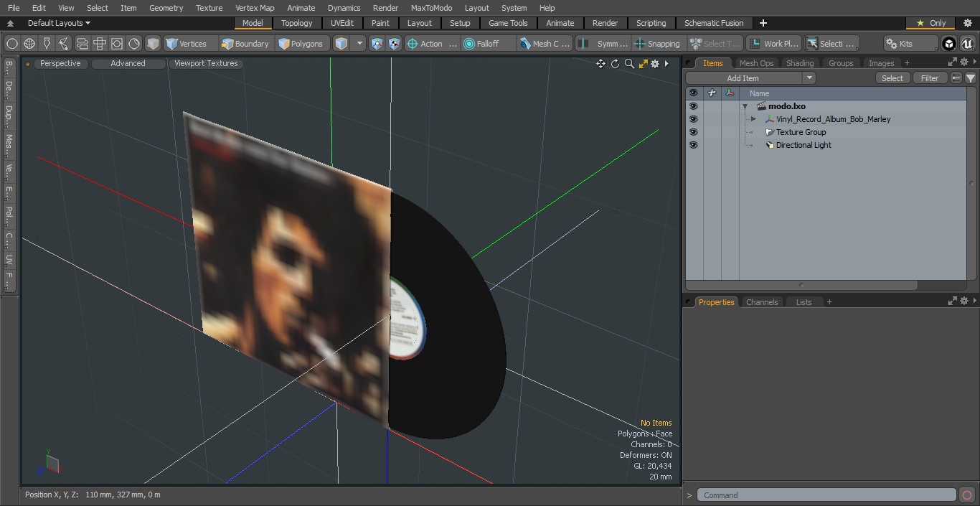Screen dimensions: 980x506
Task: Click the Viewport Textures button
Action: pos(206,63)
